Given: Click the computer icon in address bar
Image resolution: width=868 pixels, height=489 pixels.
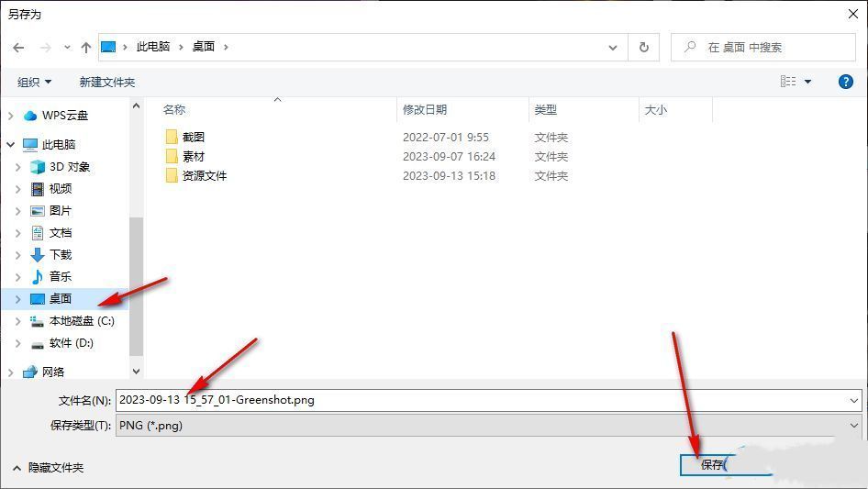Looking at the screenshot, I should pyautogui.click(x=108, y=47).
